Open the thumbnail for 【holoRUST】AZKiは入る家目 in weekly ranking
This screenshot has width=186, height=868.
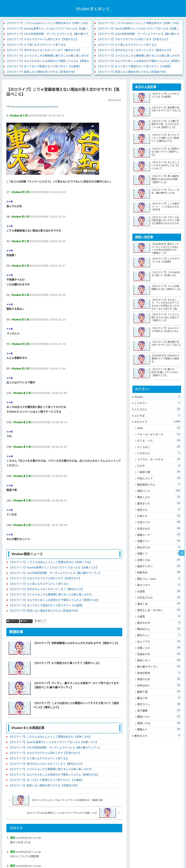(x=142, y=359)
